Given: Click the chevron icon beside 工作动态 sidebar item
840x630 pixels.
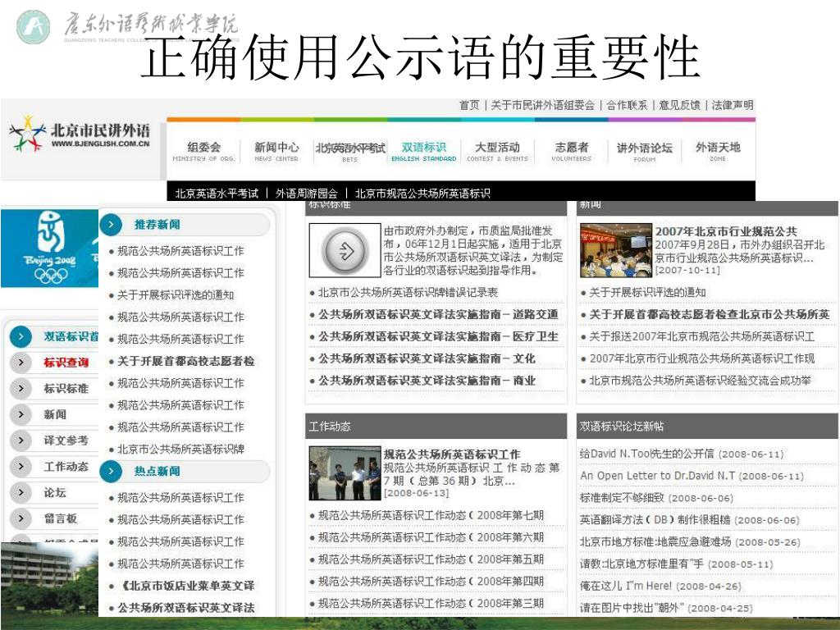Looking at the screenshot, I should 21,466.
